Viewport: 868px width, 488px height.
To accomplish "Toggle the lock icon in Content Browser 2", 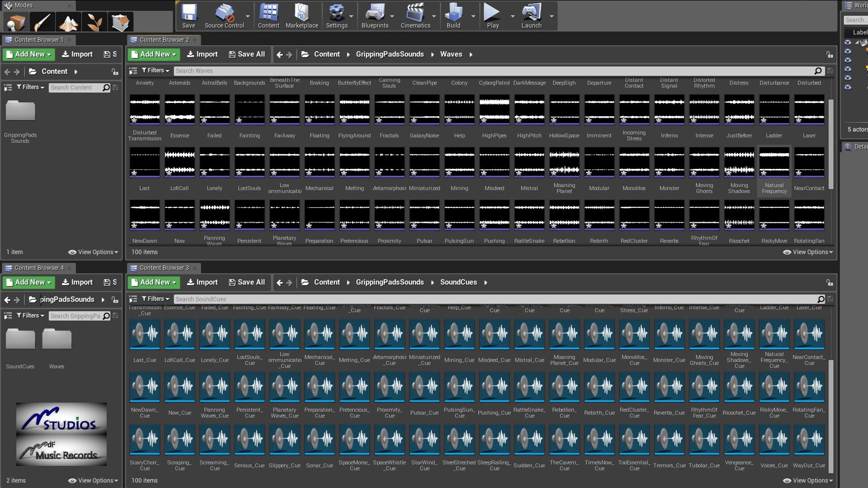I will (x=830, y=55).
